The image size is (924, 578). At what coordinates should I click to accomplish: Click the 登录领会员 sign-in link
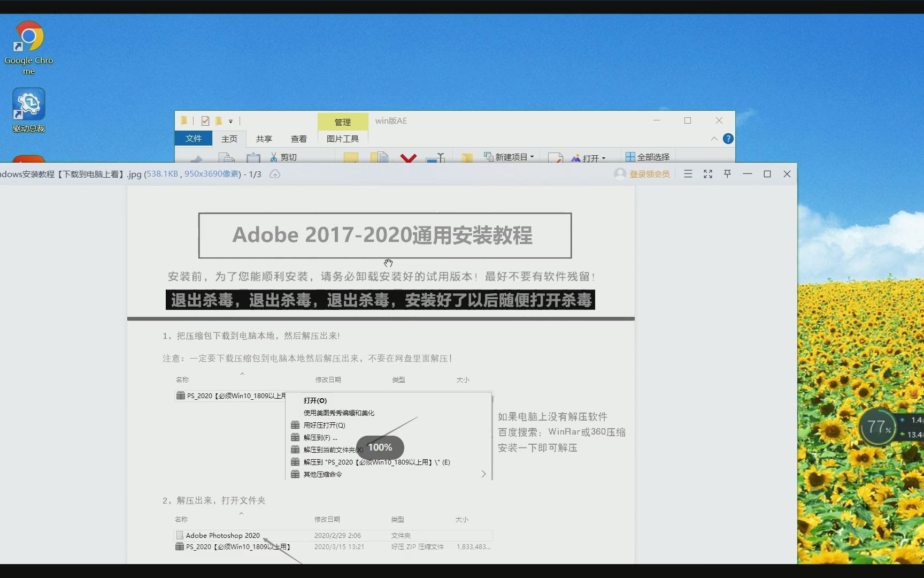(x=649, y=174)
